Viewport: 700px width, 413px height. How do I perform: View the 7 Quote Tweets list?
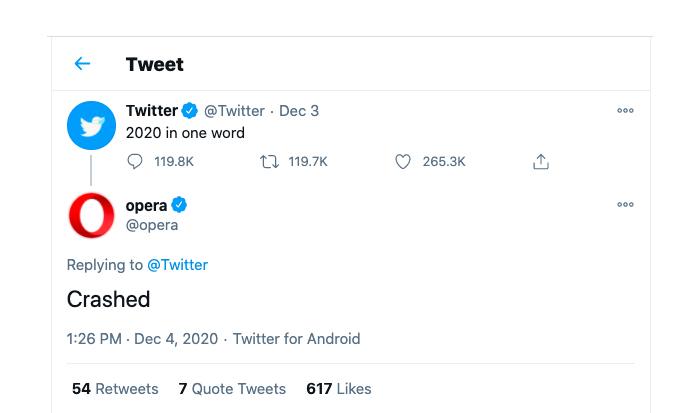point(232,388)
